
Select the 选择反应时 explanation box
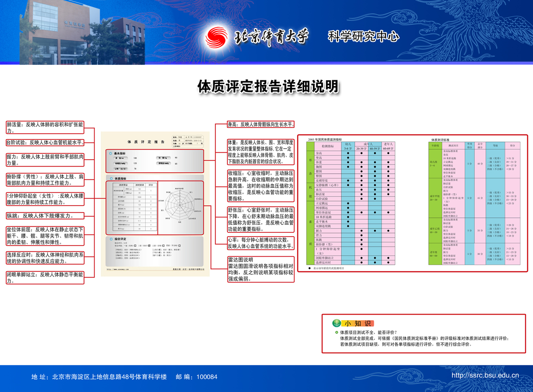(x=45, y=258)
